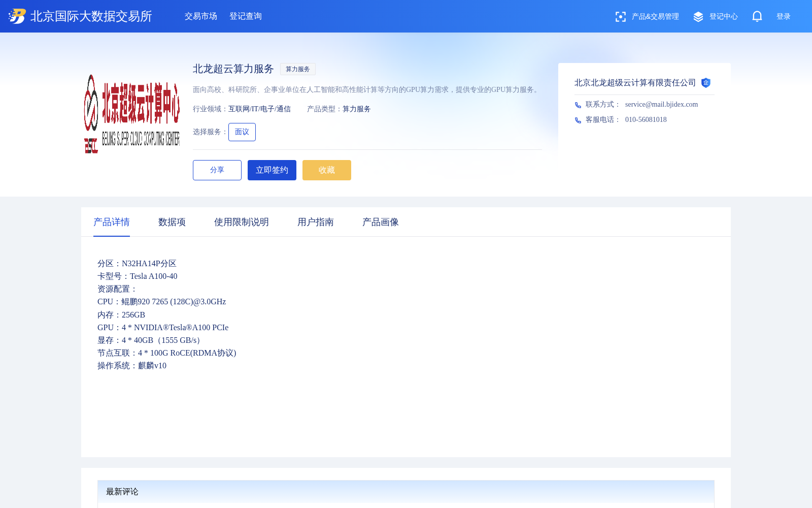Click email service@mail.bjidex.com
Viewport: 812px width, 508px height.
click(x=662, y=104)
